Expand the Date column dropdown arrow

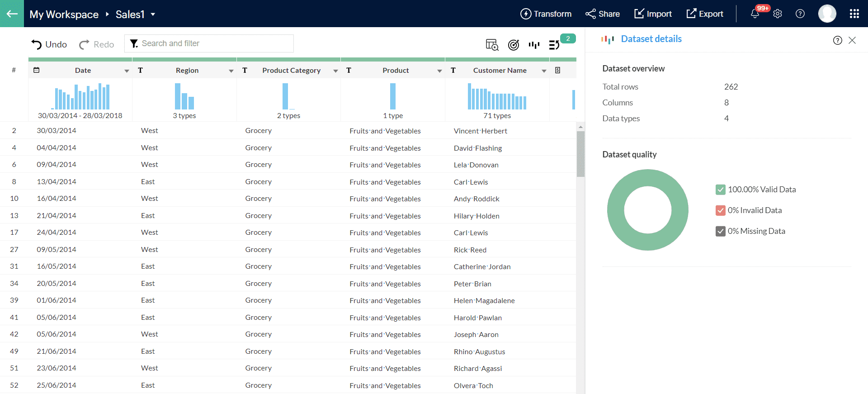pyautogui.click(x=127, y=71)
